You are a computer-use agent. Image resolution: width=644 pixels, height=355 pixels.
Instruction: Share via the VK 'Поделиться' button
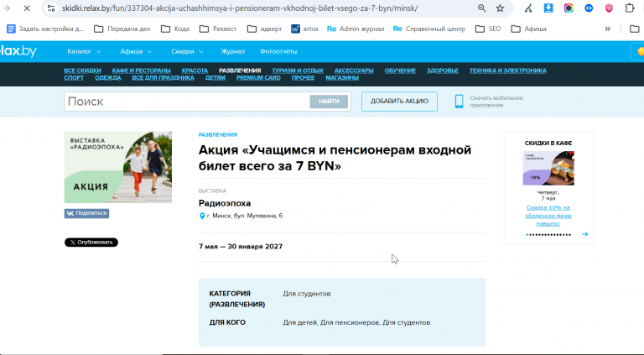86,213
